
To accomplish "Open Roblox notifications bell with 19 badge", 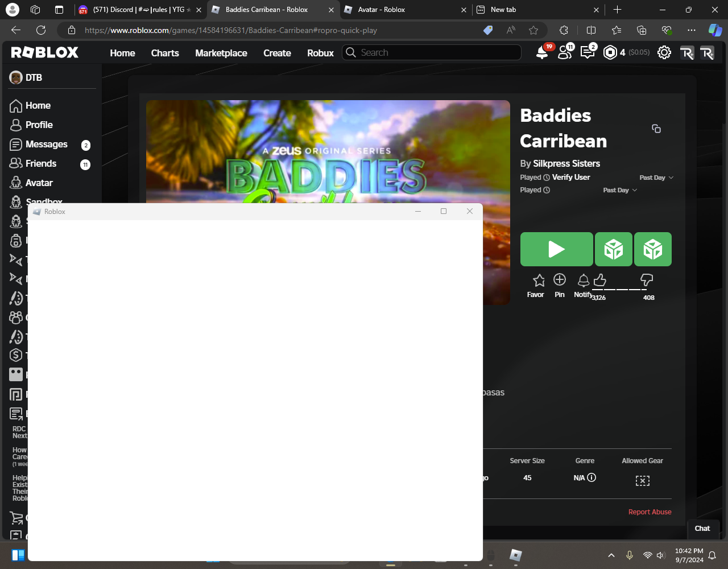I will (543, 52).
